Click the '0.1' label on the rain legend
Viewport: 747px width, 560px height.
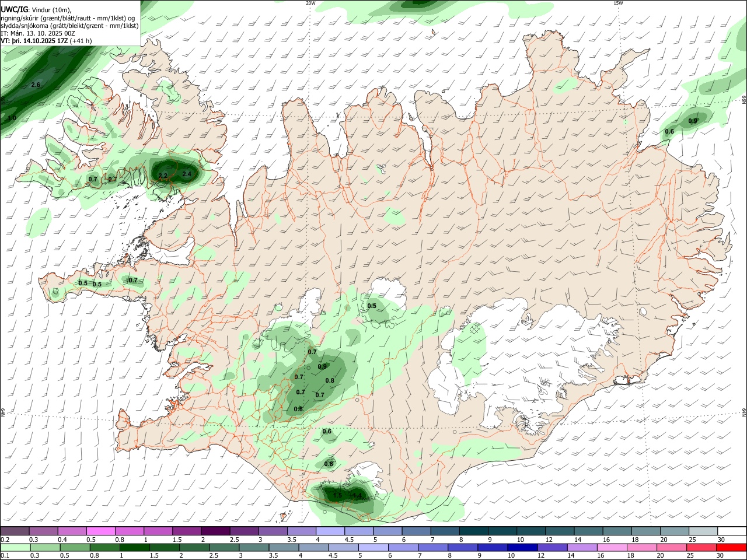pos(5,556)
